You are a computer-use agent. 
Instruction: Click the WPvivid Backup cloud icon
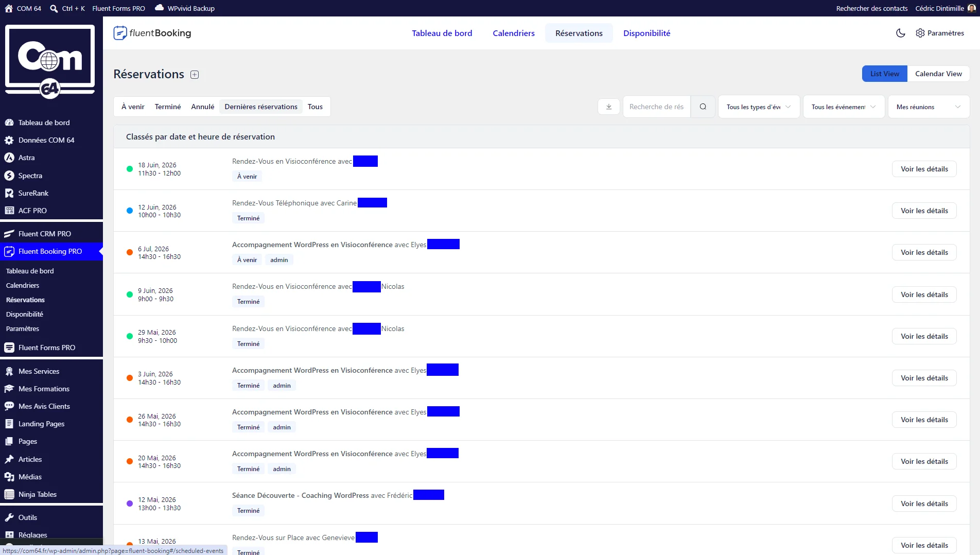[160, 8]
